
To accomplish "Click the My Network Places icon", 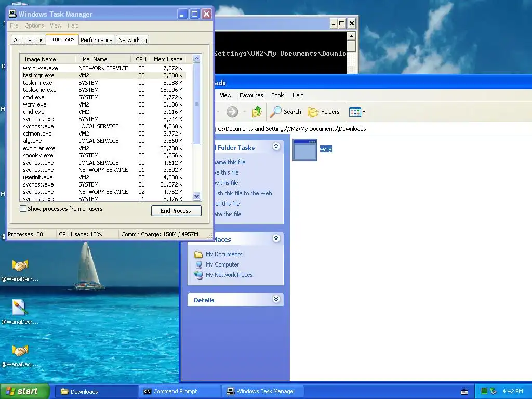I will coord(198,275).
